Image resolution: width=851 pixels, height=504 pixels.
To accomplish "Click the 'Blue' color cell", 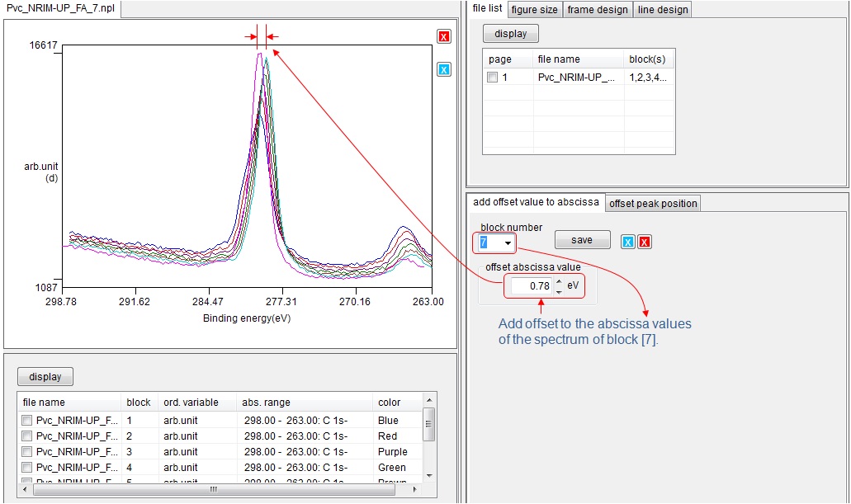I will tap(388, 421).
